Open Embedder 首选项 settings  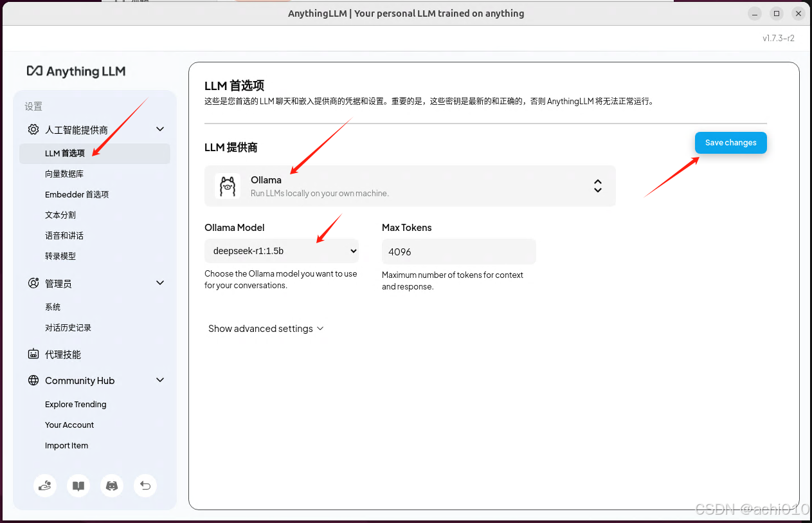point(77,194)
